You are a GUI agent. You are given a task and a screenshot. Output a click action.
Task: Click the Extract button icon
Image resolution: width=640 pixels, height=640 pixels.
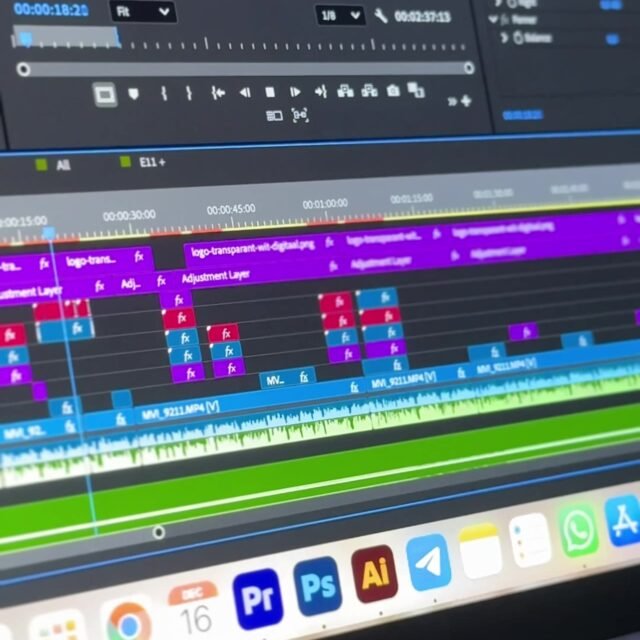pyautogui.click(x=369, y=90)
